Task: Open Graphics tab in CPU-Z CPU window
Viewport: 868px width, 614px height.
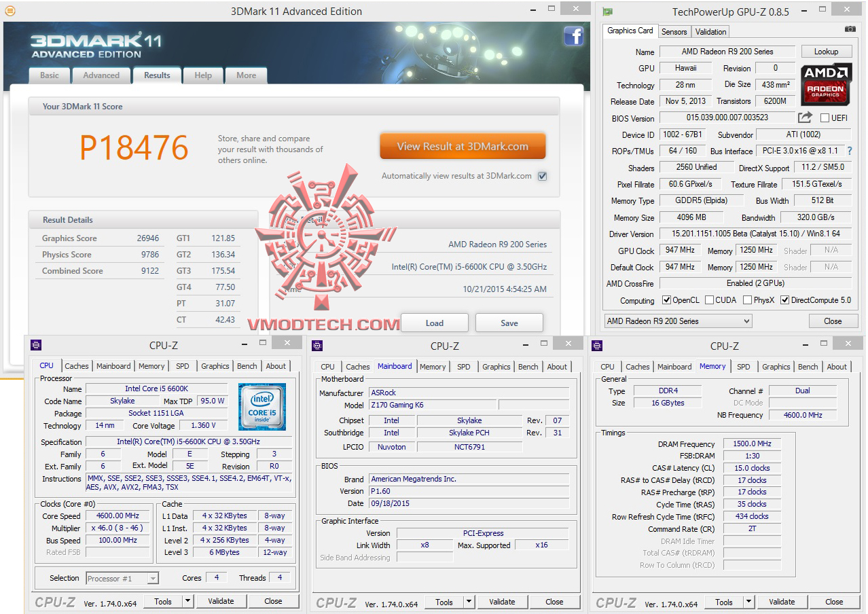Action: click(x=215, y=366)
